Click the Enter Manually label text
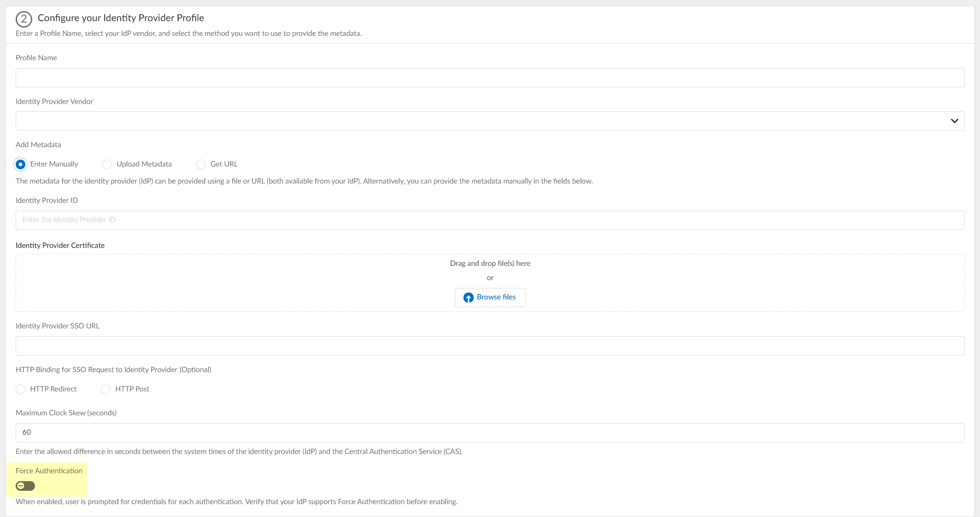 click(x=54, y=164)
